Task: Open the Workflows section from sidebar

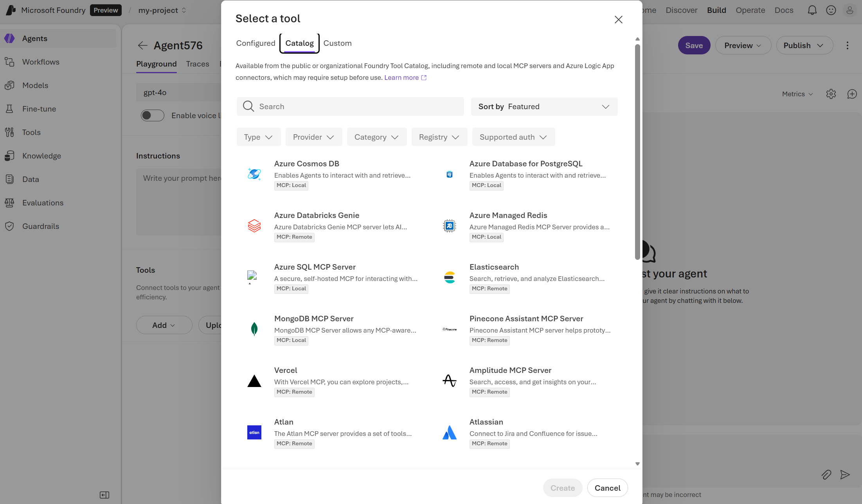Action: (x=10, y=62)
